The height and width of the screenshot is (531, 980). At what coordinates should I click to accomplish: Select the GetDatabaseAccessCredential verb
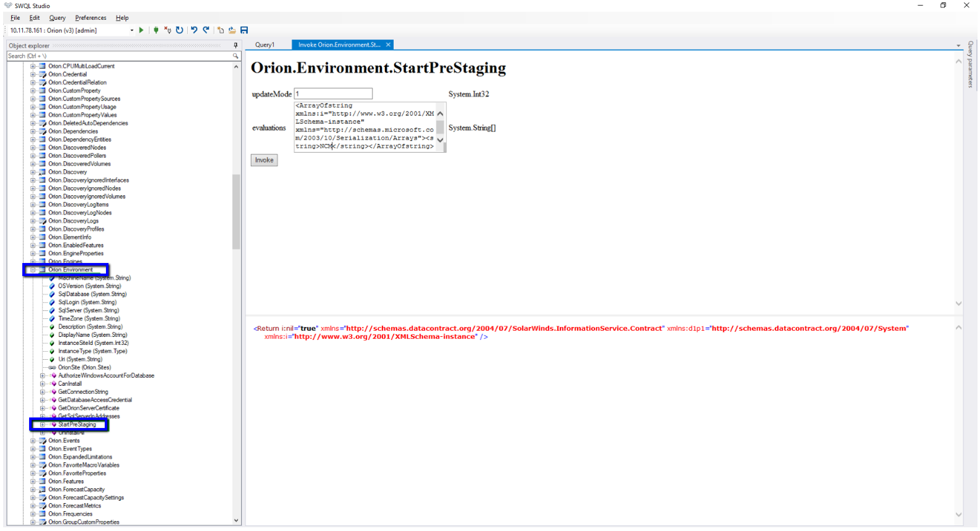95,400
